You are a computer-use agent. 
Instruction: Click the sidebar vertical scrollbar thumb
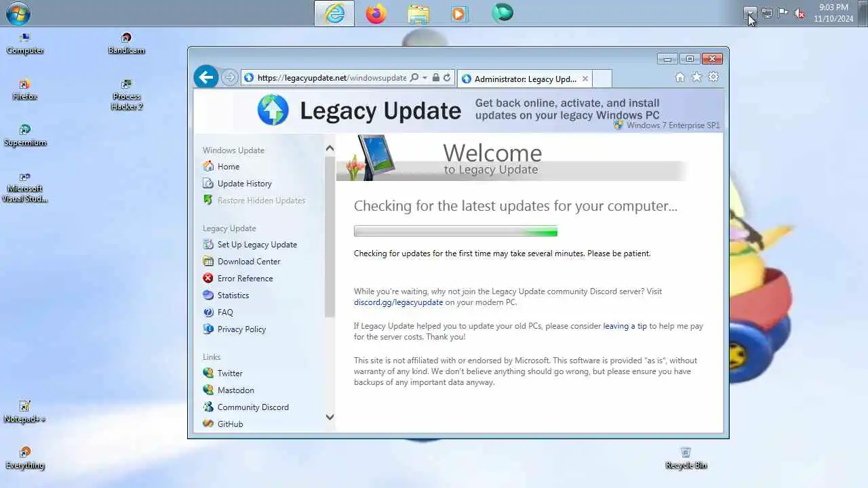click(x=330, y=237)
